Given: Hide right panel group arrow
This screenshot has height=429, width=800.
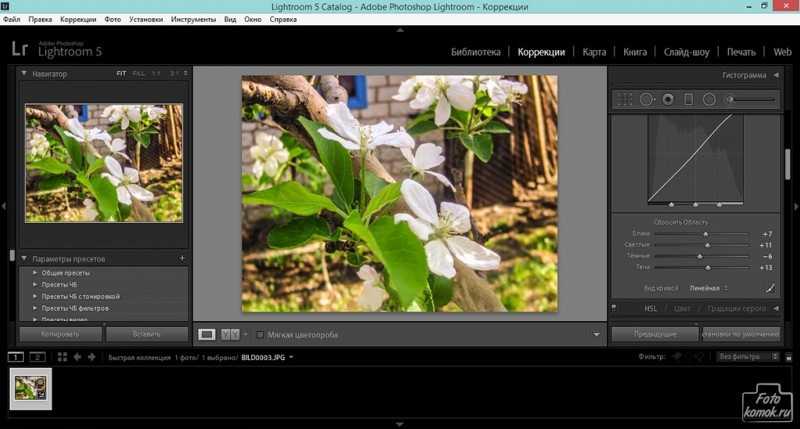Looking at the screenshot, I should pyautogui.click(x=796, y=207).
